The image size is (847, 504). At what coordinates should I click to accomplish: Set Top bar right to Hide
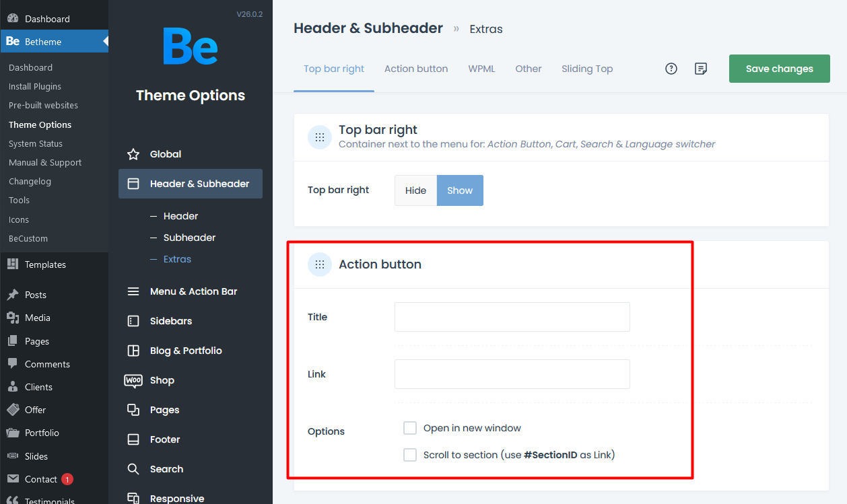415,190
